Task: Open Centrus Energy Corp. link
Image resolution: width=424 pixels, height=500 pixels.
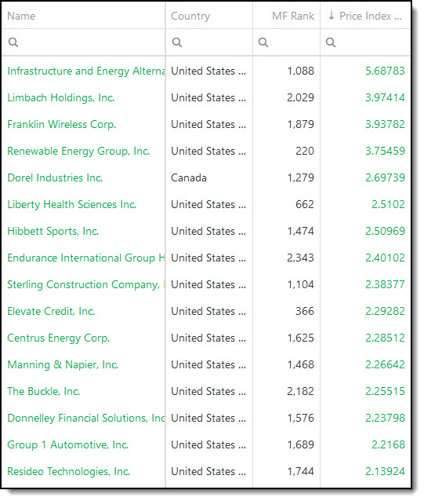Action: [59, 338]
